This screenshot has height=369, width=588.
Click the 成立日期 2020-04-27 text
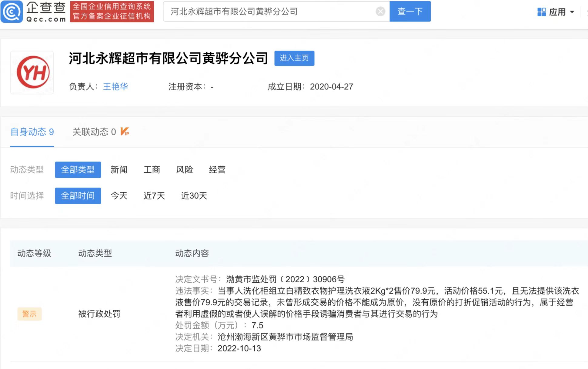click(310, 87)
